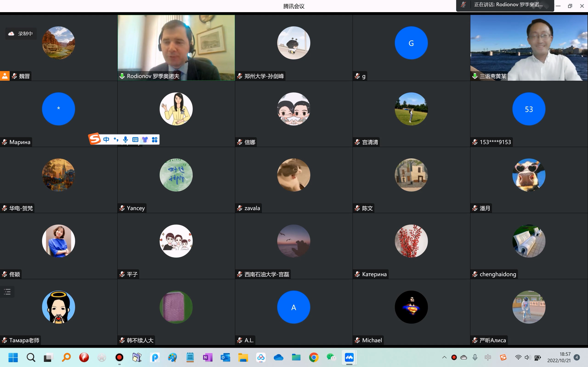The width and height of the screenshot is (588, 367).
Task: Open WeChat from the taskbar
Action: [x=331, y=357]
